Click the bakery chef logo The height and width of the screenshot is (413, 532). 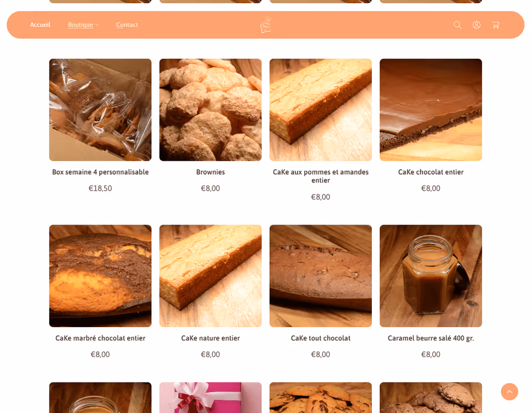point(265,25)
